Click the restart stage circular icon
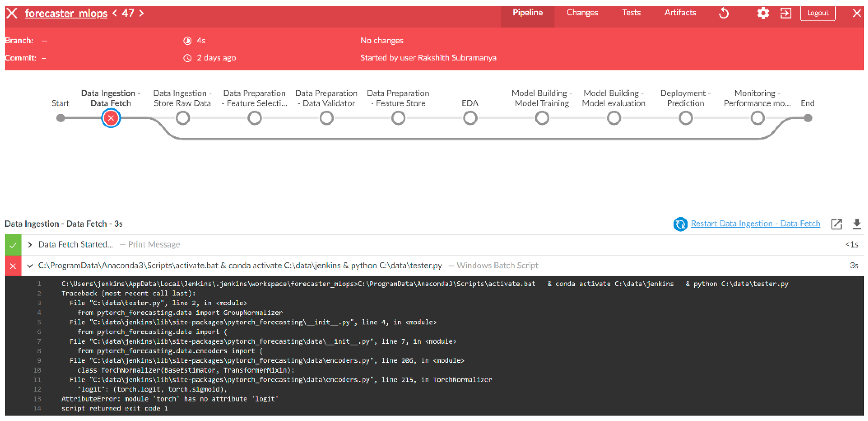The width and height of the screenshot is (868, 421). (680, 224)
